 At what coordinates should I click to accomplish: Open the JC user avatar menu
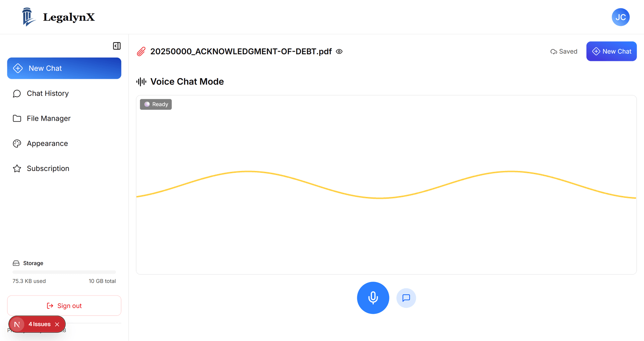[x=620, y=17]
